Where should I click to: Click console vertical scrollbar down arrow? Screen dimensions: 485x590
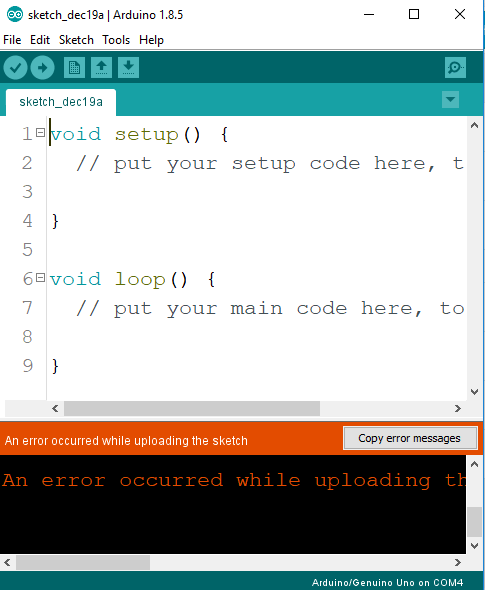pyautogui.click(x=474, y=546)
